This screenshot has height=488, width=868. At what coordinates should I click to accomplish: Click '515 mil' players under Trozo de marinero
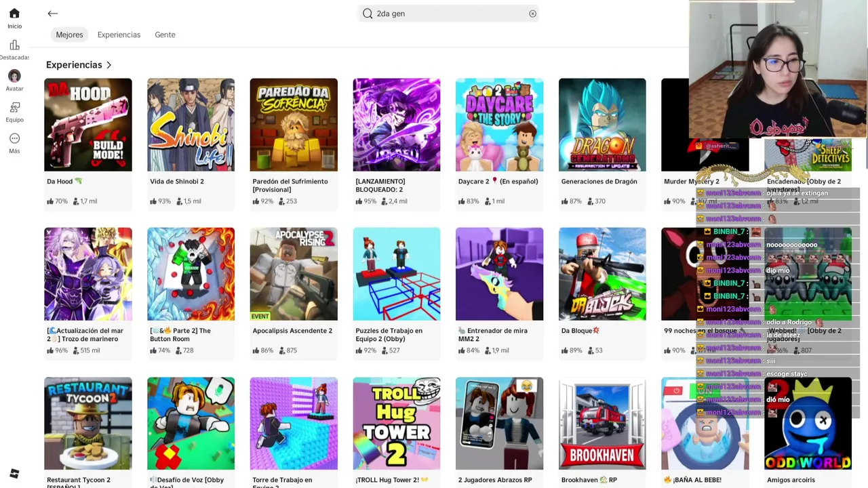(86, 350)
